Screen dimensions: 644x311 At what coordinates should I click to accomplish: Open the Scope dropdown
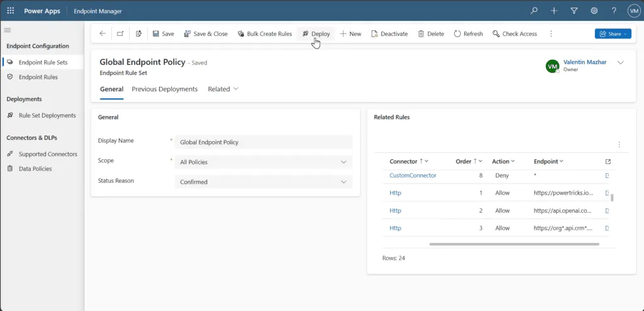coord(264,162)
